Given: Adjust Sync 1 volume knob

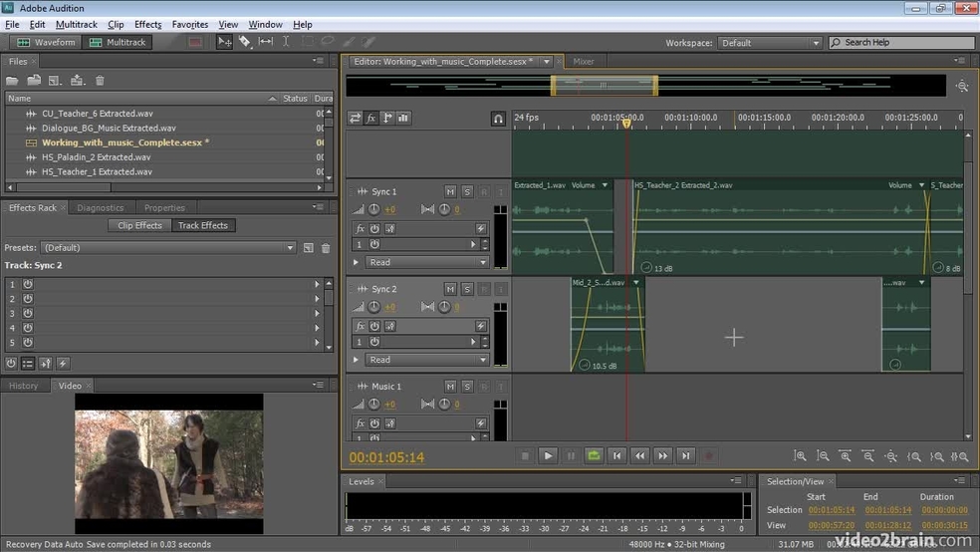Looking at the screenshot, I should [373, 209].
